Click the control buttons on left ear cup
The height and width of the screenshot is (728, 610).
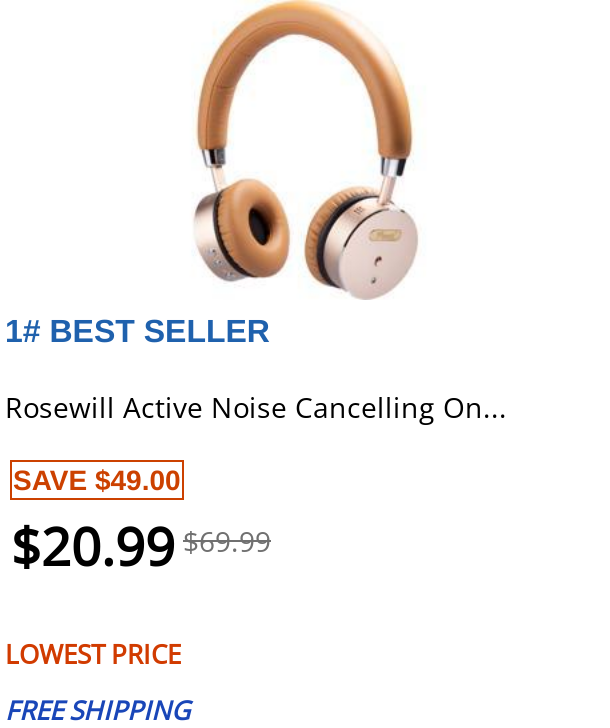(x=222, y=265)
